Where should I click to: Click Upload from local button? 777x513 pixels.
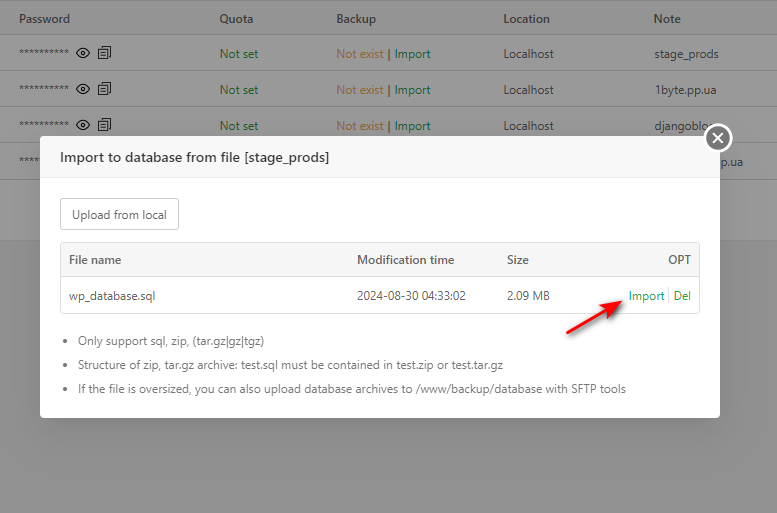pos(119,215)
